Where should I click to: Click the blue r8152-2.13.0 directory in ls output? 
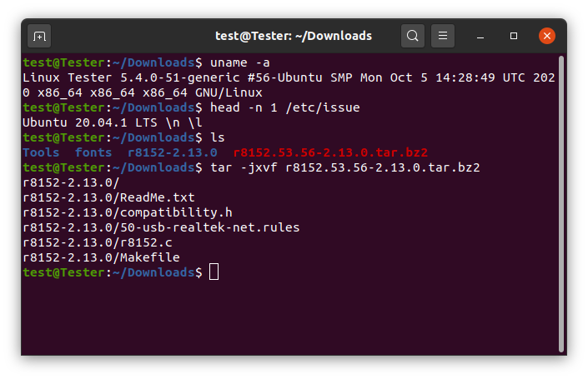(x=173, y=152)
